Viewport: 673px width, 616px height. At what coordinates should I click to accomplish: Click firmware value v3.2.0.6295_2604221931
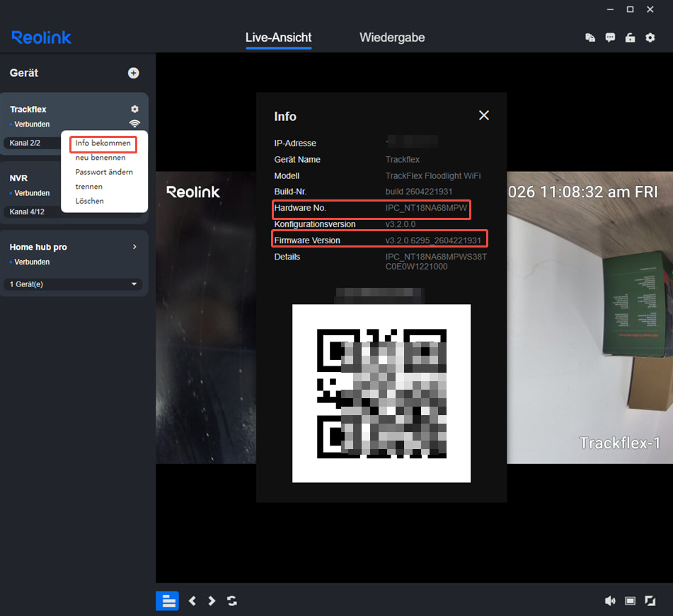[433, 240]
